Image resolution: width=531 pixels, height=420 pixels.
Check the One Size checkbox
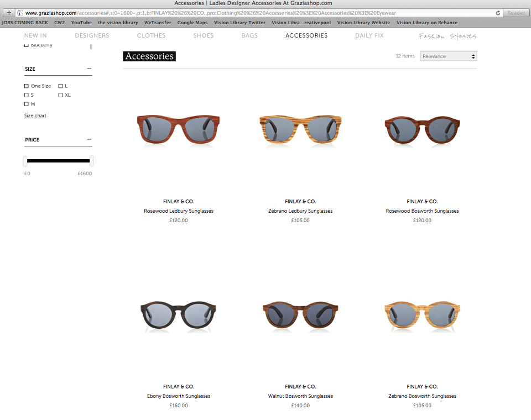(27, 86)
